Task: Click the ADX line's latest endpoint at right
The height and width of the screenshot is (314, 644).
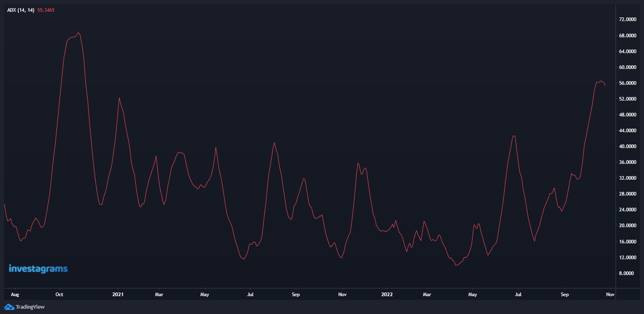Action: point(605,85)
